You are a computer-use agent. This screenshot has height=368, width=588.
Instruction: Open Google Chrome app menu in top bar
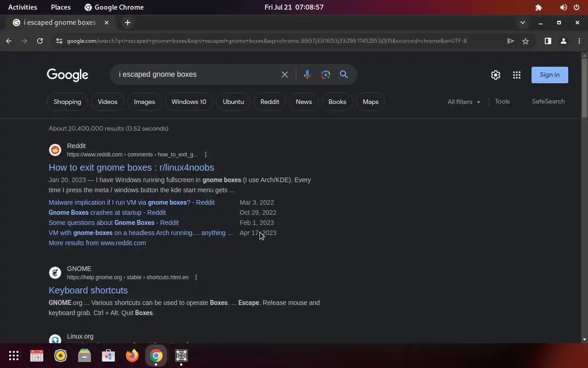pos(114,7)
